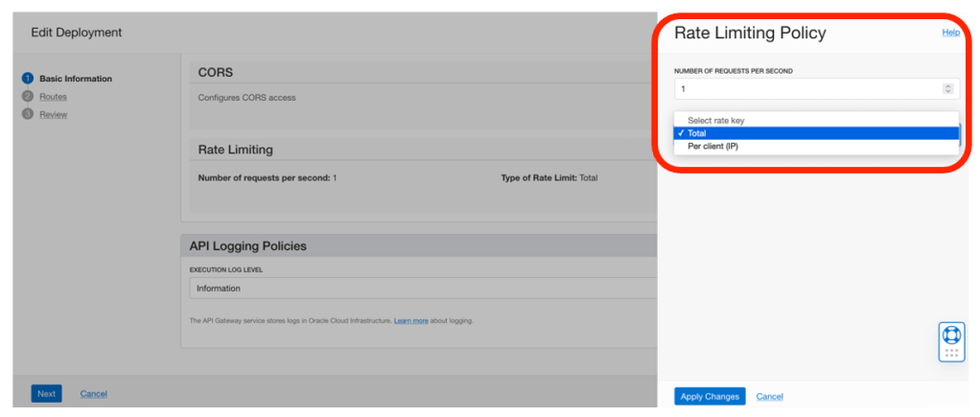Cancel the Rate Limiting Policy panel

tap(770, 397)
